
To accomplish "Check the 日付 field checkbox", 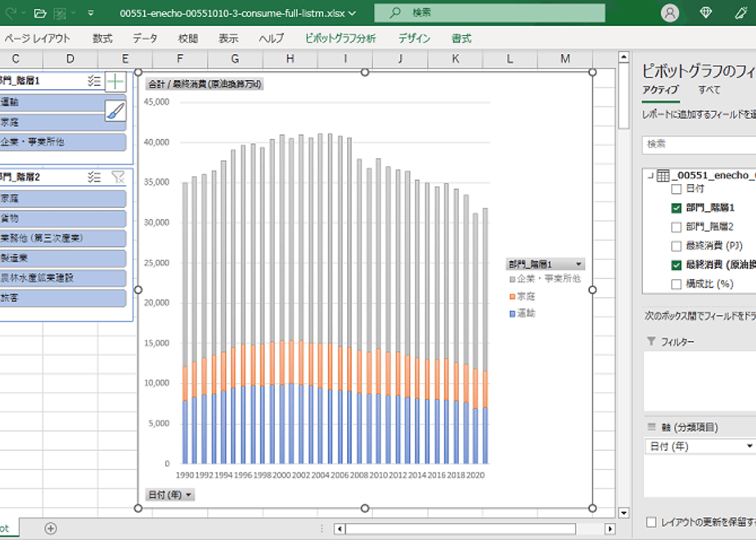I will tap(677, 189).
